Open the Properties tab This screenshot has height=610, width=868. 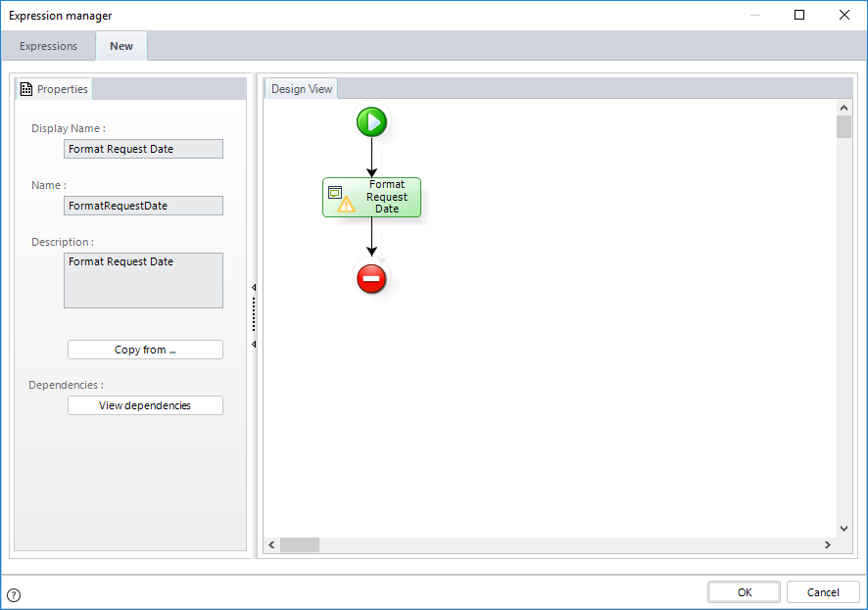click(x=54, y=89)
